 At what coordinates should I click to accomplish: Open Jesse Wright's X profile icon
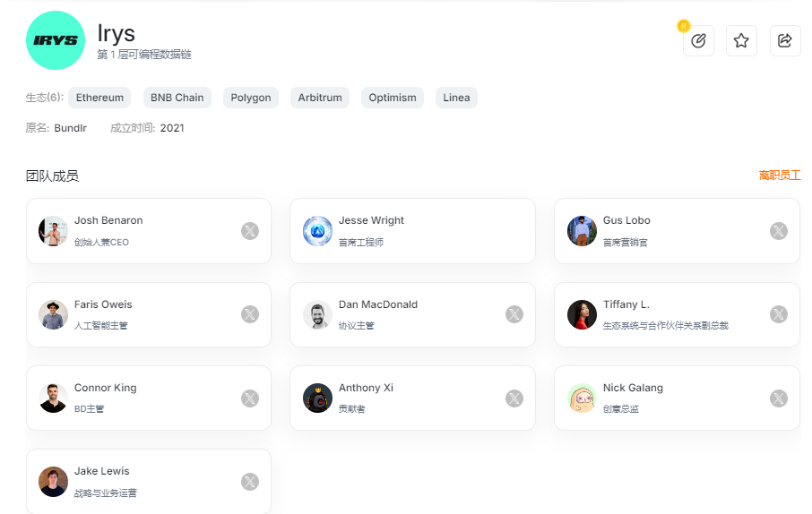[514, 231]
